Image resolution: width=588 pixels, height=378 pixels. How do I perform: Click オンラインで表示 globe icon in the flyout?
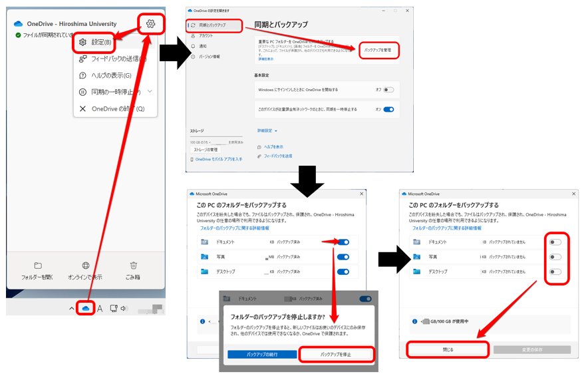(x=86, y=266)
